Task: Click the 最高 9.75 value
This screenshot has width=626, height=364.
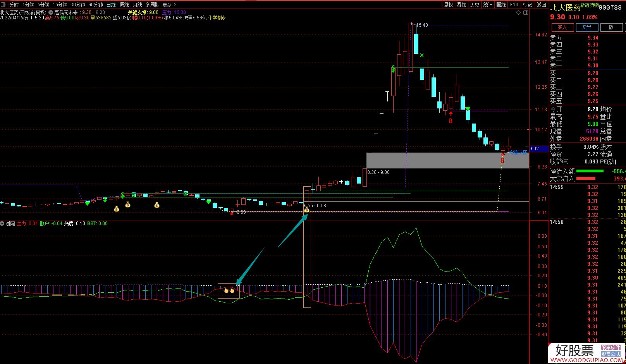Action: [x=593, y=117]
